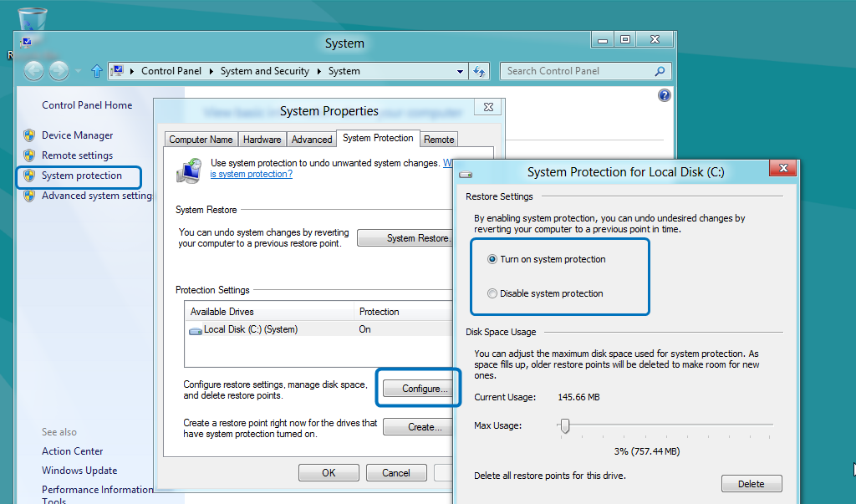Click the System Protection computer shield icon
The height and width of the screenshot is (504, 856).
point(190,170)
